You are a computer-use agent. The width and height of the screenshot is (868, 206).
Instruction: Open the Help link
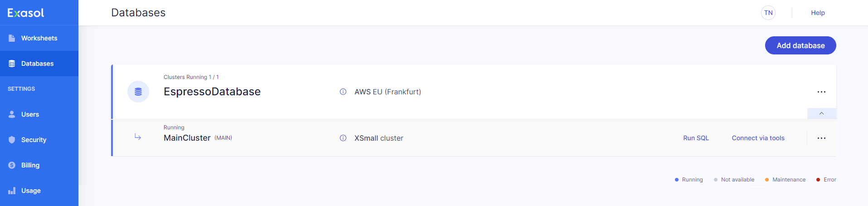(x=818, y=13)
